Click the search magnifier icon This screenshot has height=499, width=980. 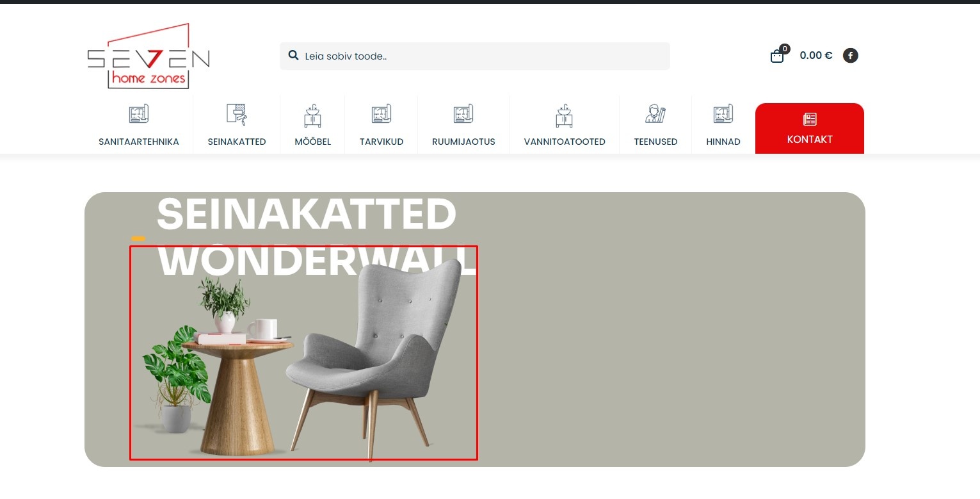pos(294,56)
